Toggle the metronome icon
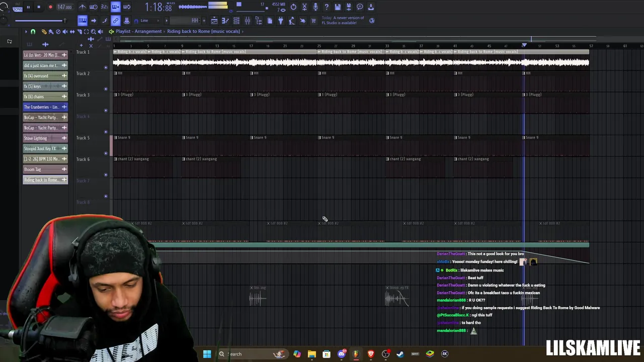Image resolution: width=644 pixels, height=362 pixels. pos(83,7)
